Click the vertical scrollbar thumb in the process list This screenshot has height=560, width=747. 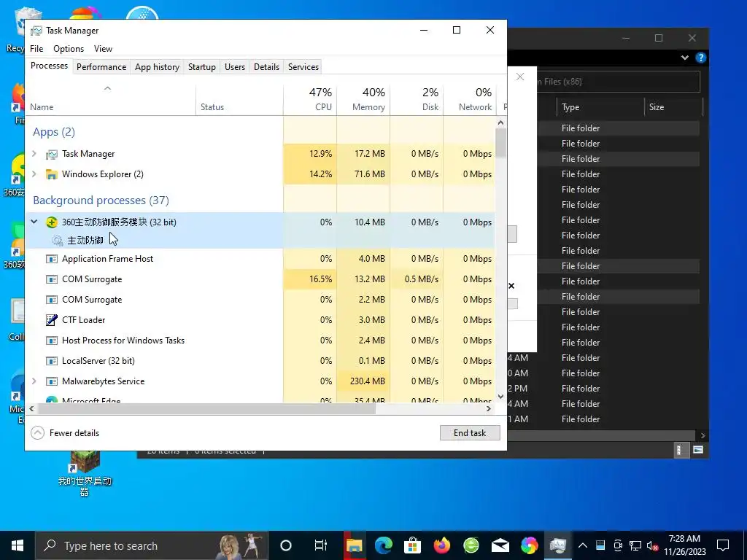pyautogui.click(x=500, y=143)
